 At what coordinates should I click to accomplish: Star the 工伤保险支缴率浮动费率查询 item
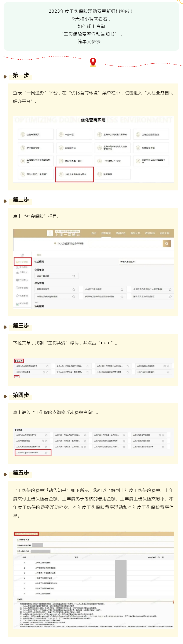[x=46, y=453]
